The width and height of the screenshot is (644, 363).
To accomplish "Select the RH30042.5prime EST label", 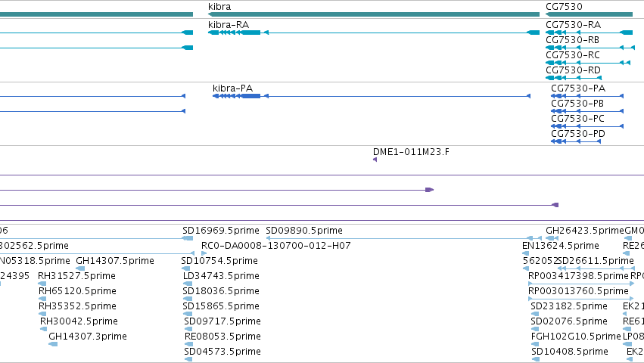I will pyautogui.click(x=79, y=321).
